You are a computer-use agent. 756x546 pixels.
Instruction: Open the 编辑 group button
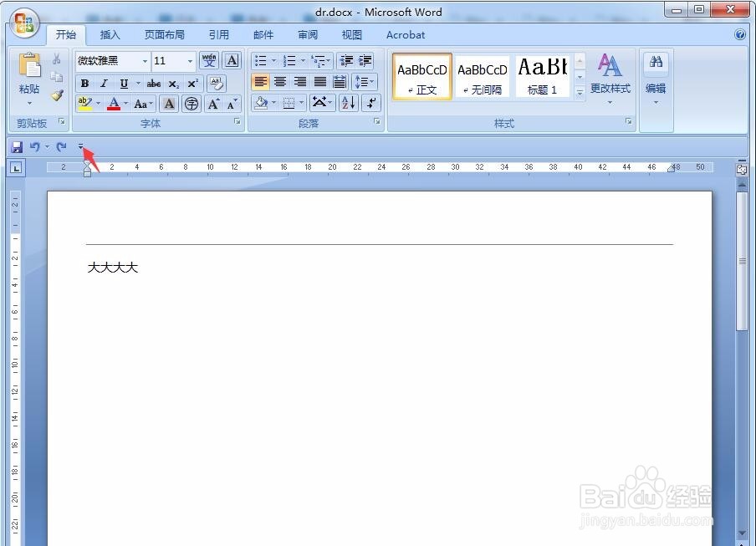656,79
